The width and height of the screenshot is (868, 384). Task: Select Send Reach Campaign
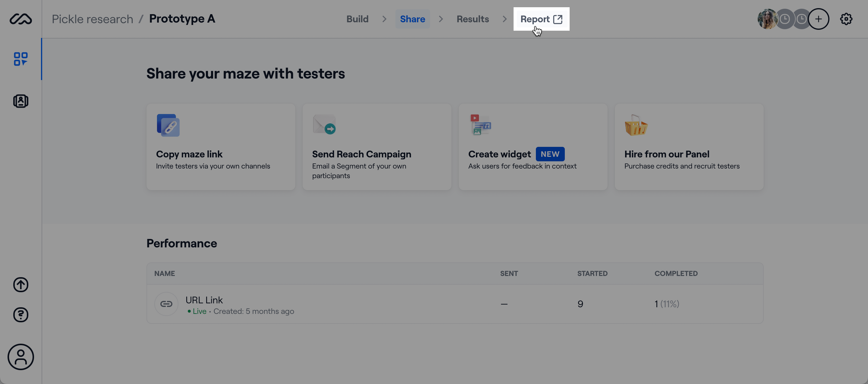377,147
